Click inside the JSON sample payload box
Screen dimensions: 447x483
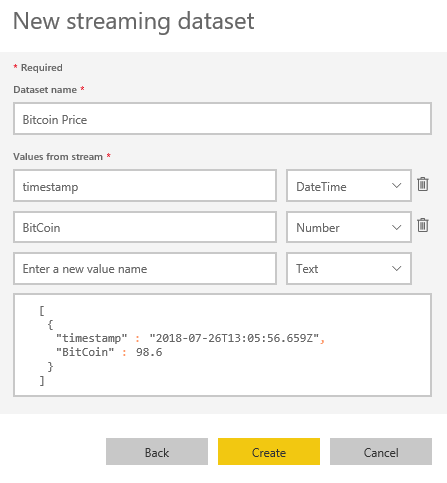(222, 345)
